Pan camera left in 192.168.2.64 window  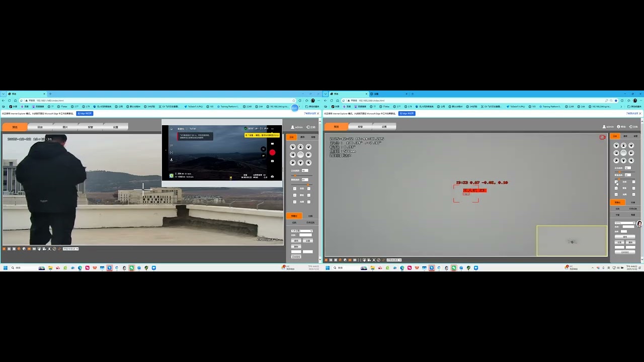click(x=616, y=153)
